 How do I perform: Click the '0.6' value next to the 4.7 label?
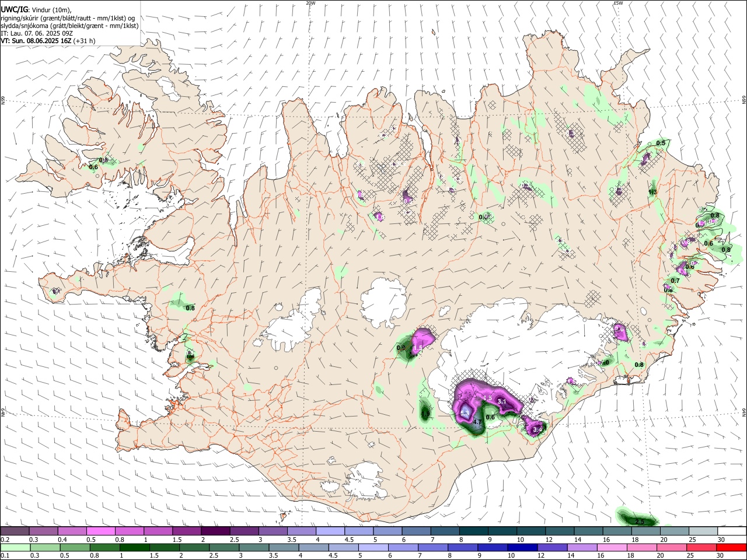pyautogui.click(x=490, y=417)
